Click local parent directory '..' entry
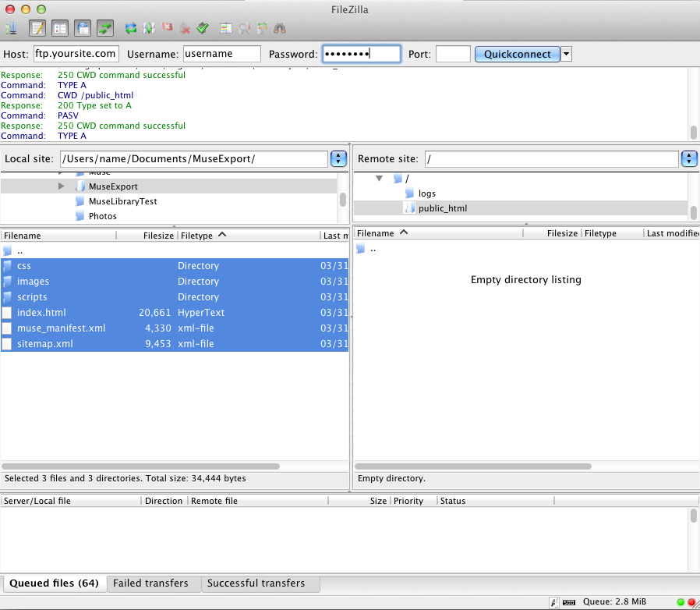The height and width of the screenshot is (610, 700). (175, 250)
